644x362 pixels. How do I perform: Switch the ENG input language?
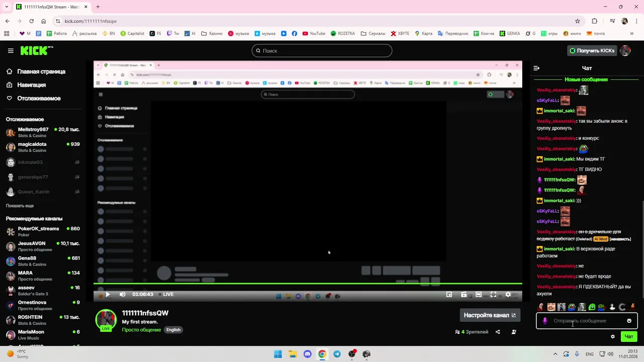[590, 354]
